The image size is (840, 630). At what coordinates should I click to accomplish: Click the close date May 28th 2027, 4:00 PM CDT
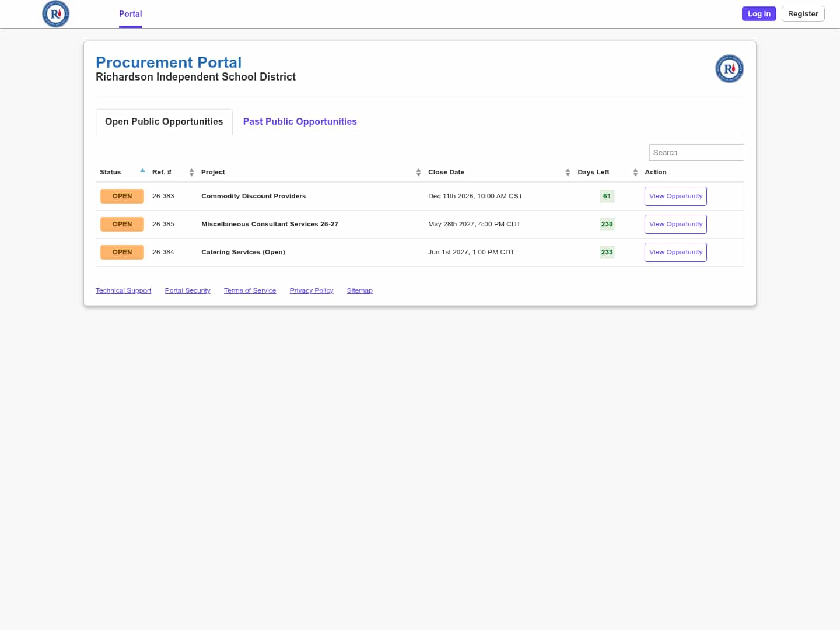(474, 224)
